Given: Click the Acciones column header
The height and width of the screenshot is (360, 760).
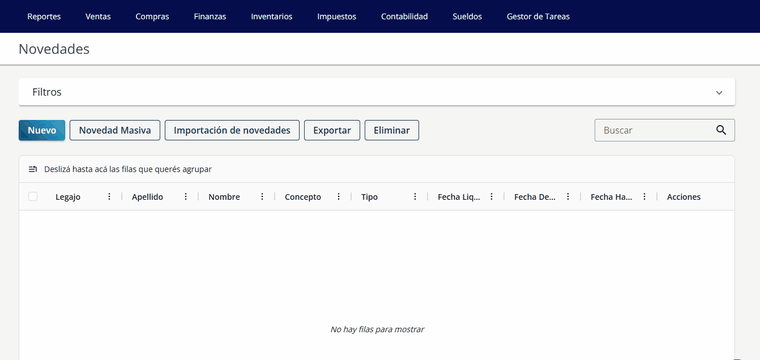Looking at the screenshot, I should pyautogui.click(x=683, y=197).
